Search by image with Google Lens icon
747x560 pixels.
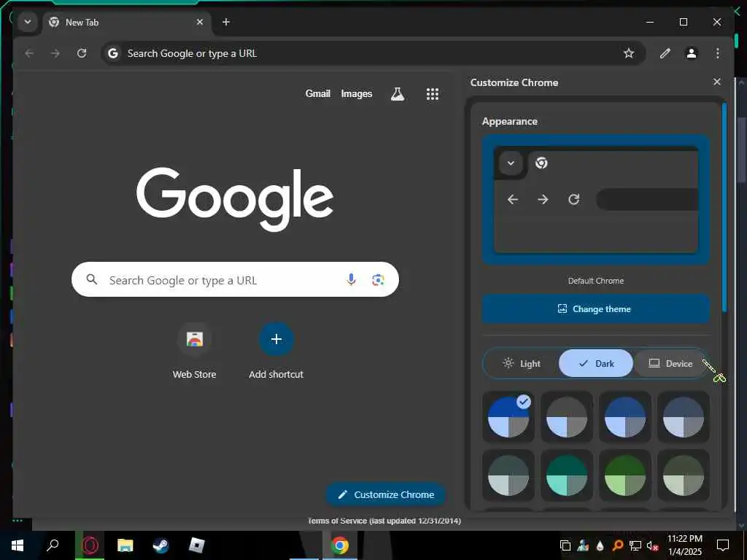(x=378, y=280)
